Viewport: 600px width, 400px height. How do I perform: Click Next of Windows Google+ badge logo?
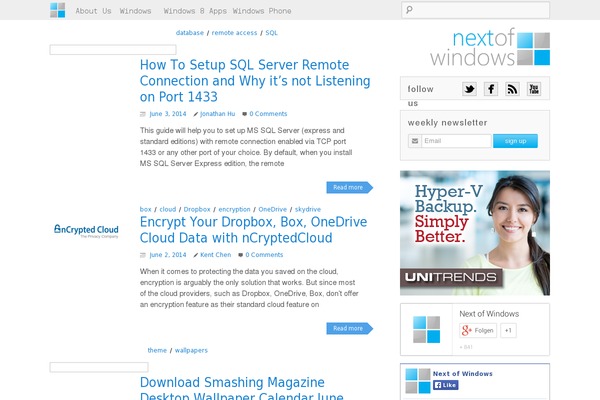coord(427,330)
